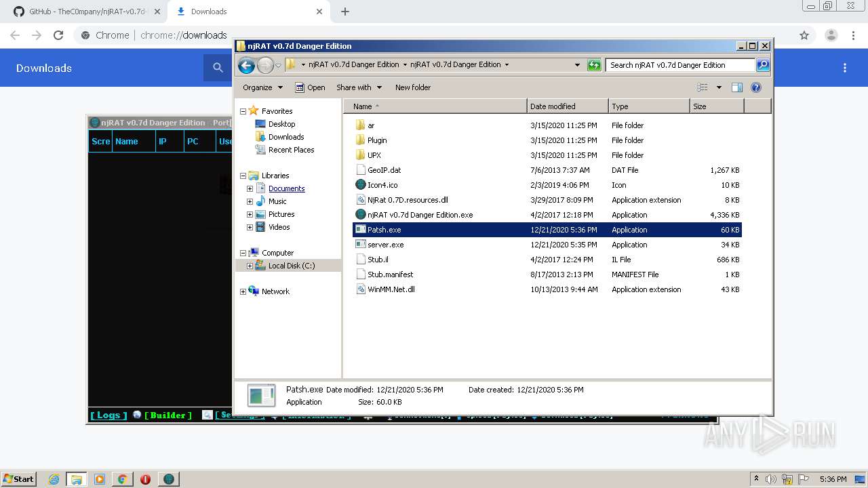
Task: Create a New folder
Action: (413, 87)
